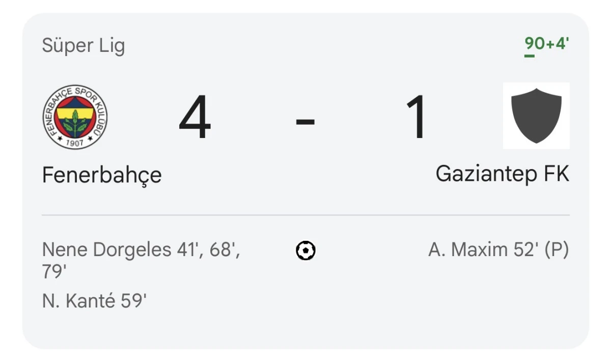Open the Gaziantep FK team name
This screenshot has width=611, height=364.
[502, 174]
